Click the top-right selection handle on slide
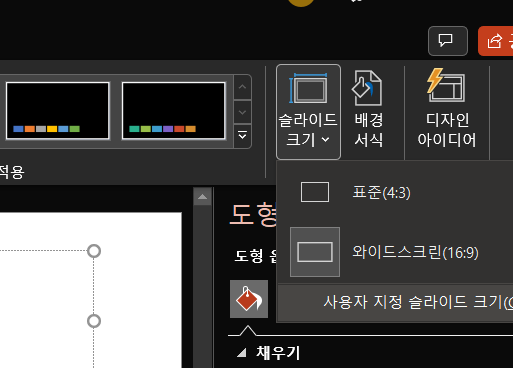 tap(94, 251)
